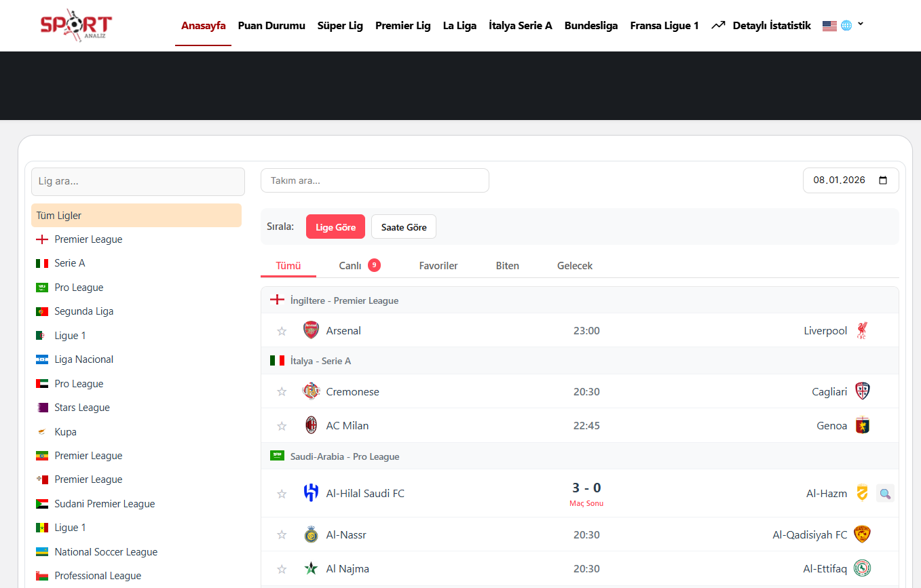Open Süper Lig in the top menu
This screenshot has width=921, height=588.
tap(340, 26)
